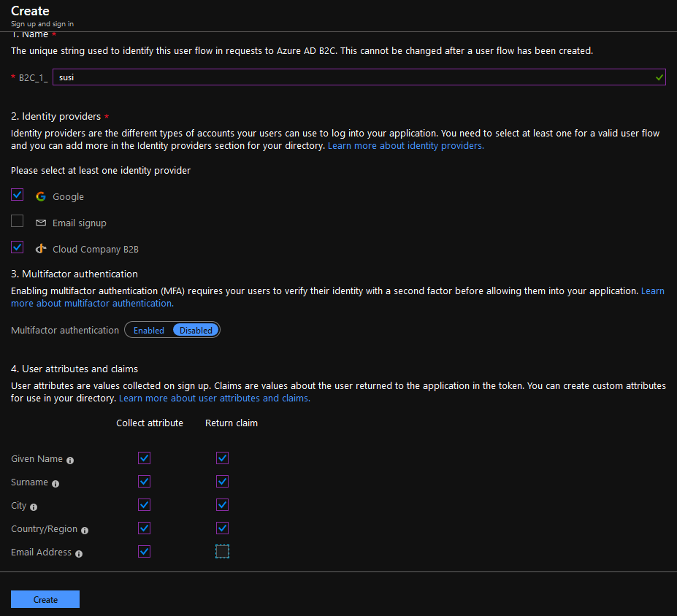This screenshot has width=677, height=616.
Task: Click the info icon beside City
Action: coord(35,507)
